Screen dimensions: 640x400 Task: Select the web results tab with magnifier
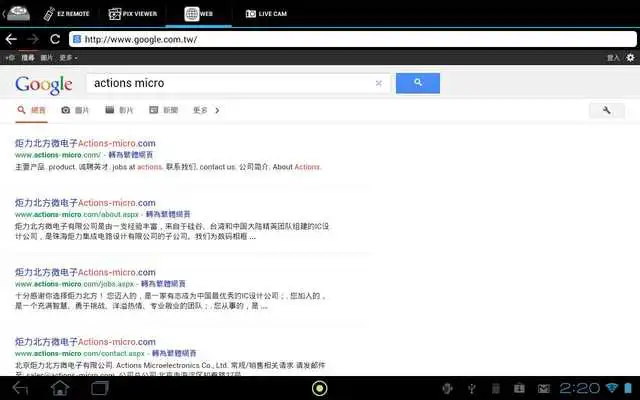32,110
